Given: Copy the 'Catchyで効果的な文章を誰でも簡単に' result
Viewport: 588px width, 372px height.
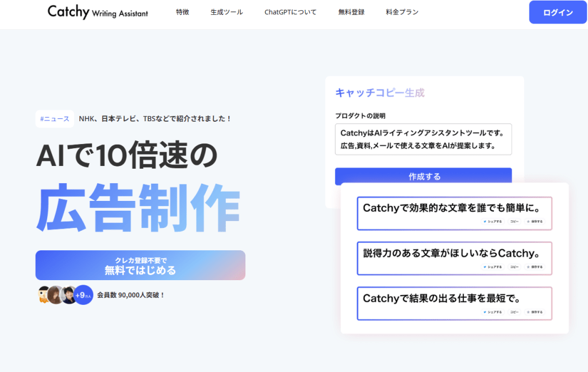Looking at the screenshot, I should tap(514, 222).
